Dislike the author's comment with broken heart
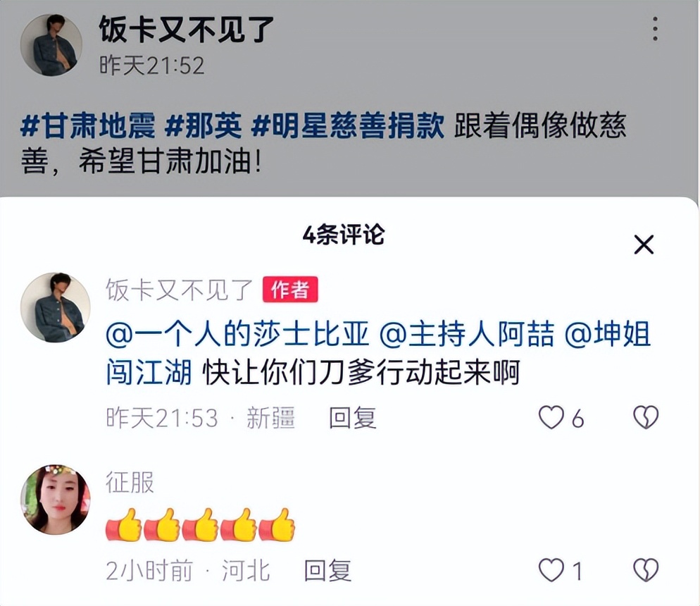The image size is (700, 606). [646, 418]
